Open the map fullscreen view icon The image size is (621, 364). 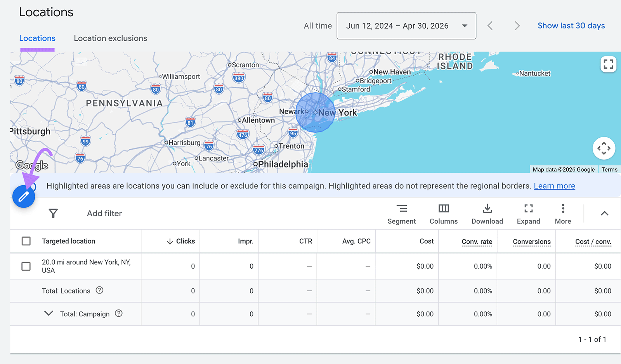[608, 64]
